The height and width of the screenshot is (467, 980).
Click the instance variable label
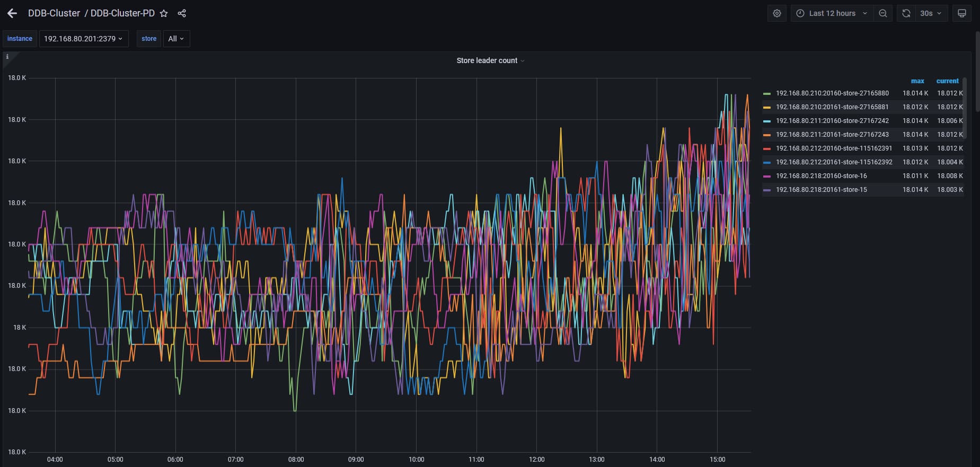coord(20,39)
